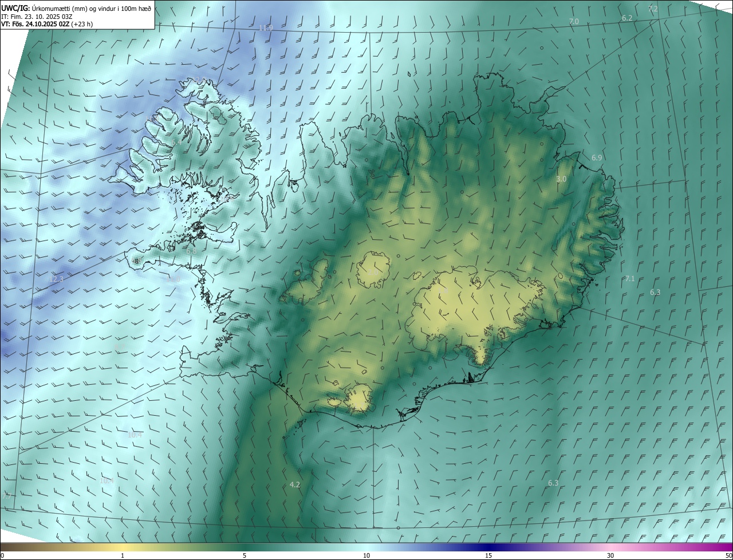Click the 'VT: Fös. 24.10.2025 02Z (+23 h)' line
Screen dimensions: 733x560
click(x=47, y=24)
